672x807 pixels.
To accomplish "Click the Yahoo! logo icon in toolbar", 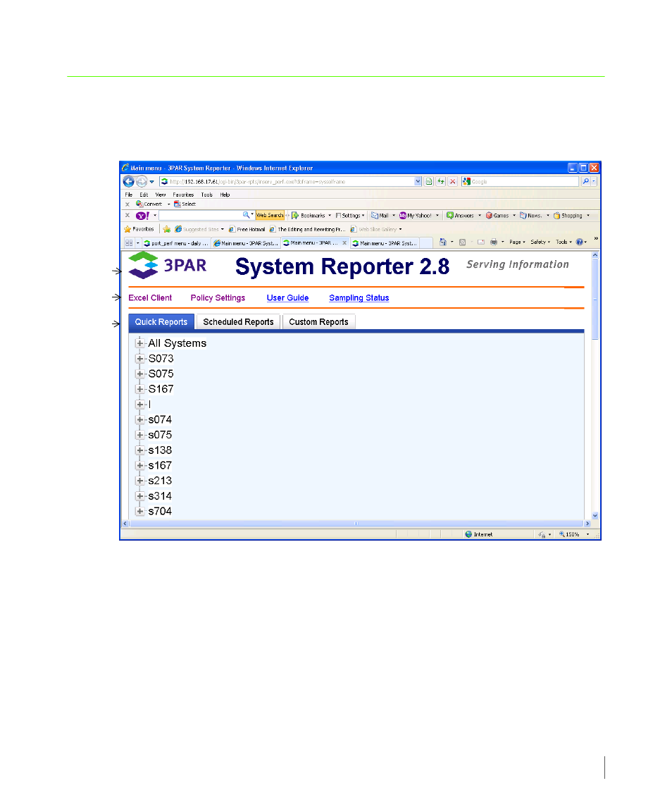I will point(142,216).
